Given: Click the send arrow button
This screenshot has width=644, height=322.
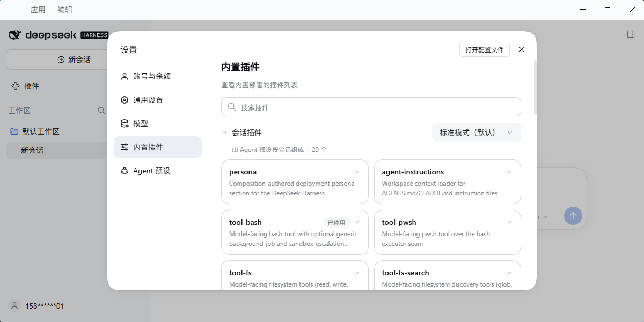Looking at the screenshot, I should click(x=573, y=216).
